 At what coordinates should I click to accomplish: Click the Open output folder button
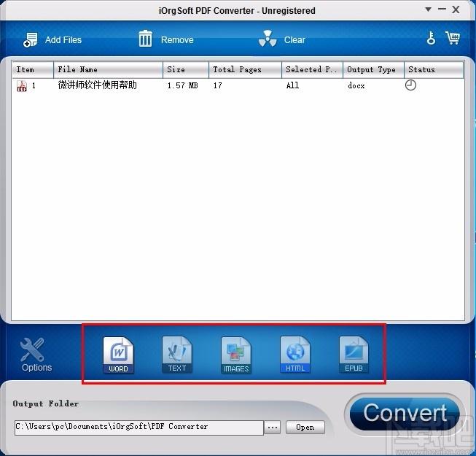[x=305, y=427]
